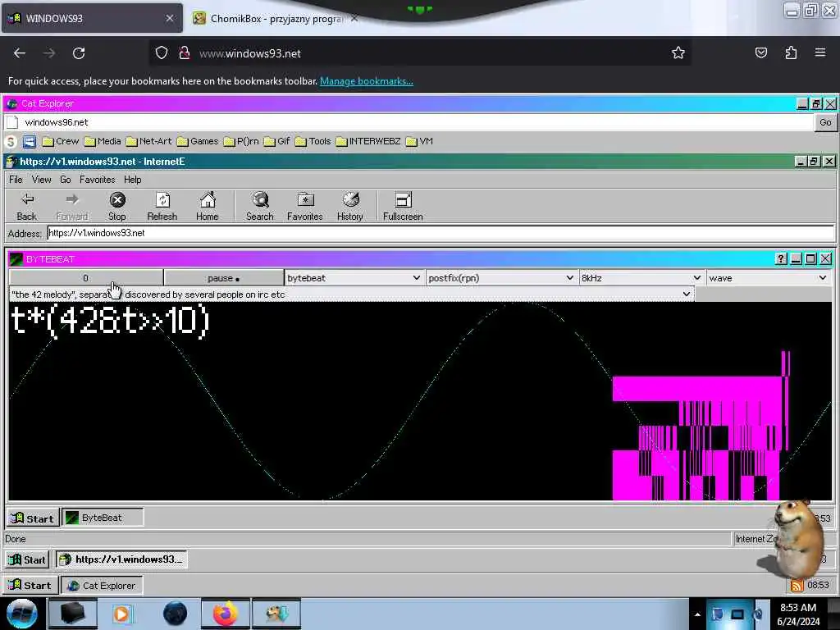This screenshot has width=840, height=630.
Task: Click the InternetE Address field
Action: [441, 233]
